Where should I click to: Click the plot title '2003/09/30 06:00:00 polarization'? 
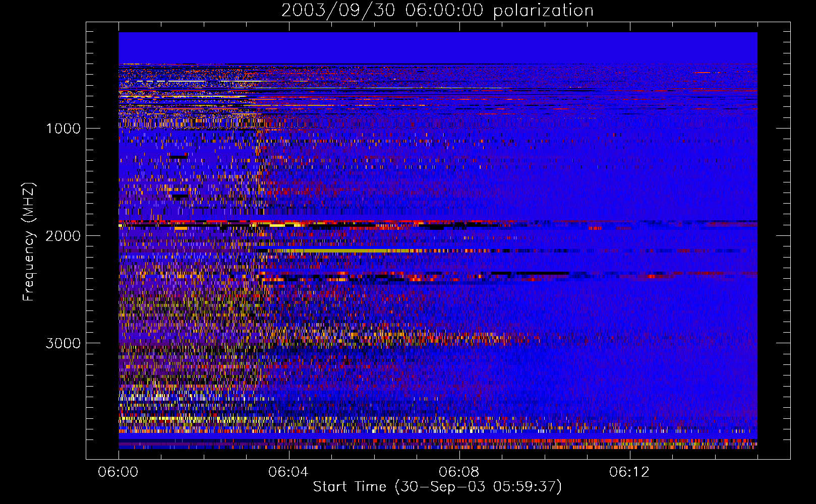(437, 11)
